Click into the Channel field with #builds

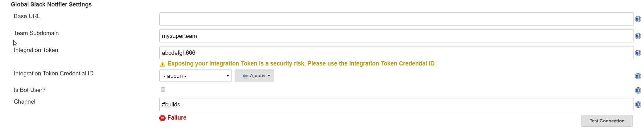tap(396, 105)
